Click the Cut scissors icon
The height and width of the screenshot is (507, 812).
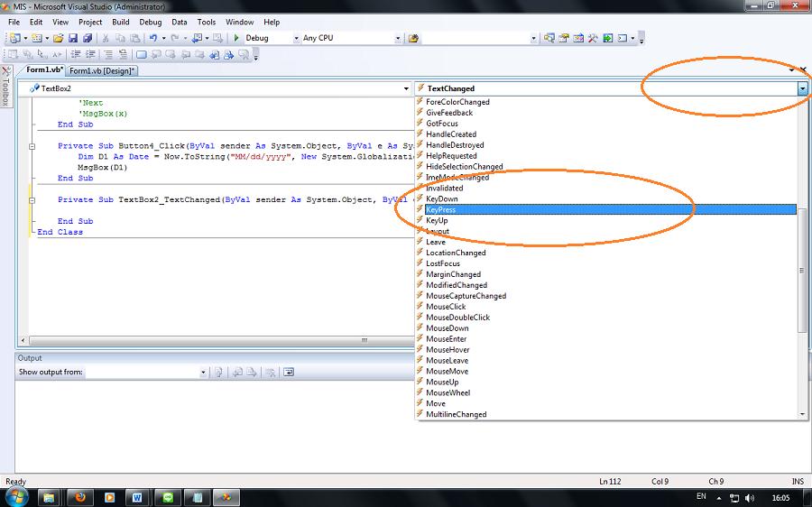(106, 39)
